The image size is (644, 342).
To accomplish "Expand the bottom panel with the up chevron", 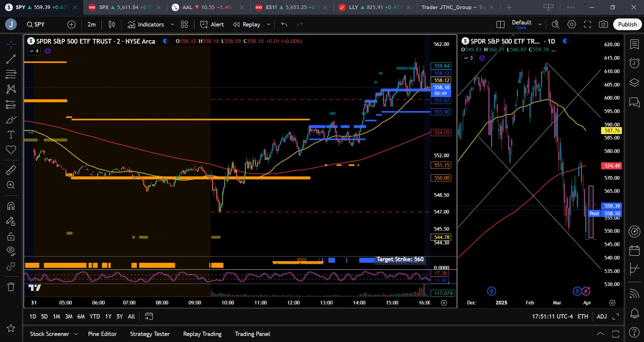I will click(x=600, y=334).
